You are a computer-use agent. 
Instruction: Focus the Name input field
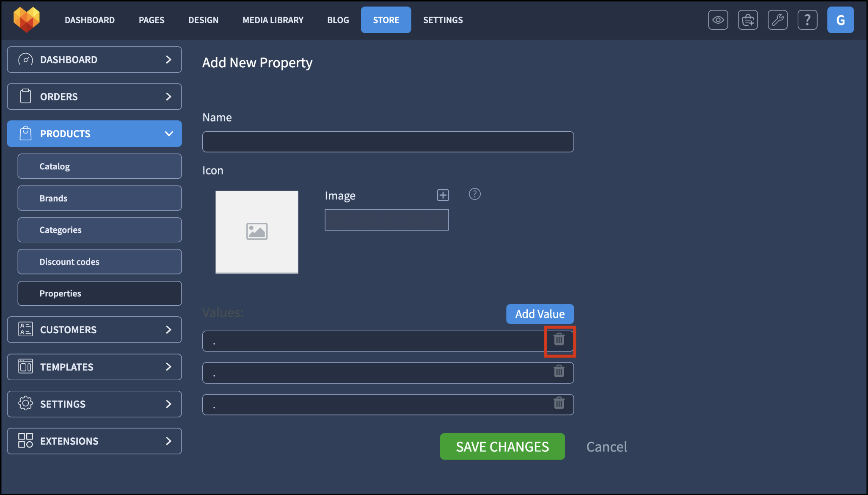(x=388, y=142)
